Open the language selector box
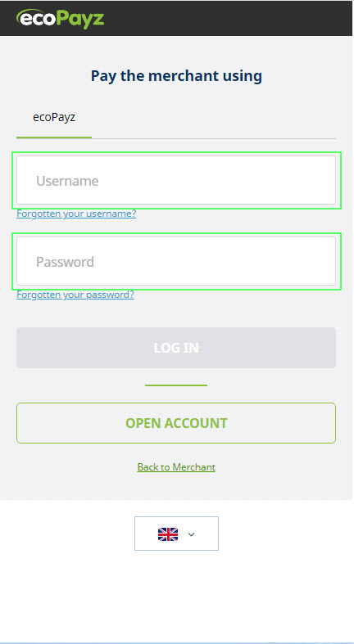 (x=176, y=534)
